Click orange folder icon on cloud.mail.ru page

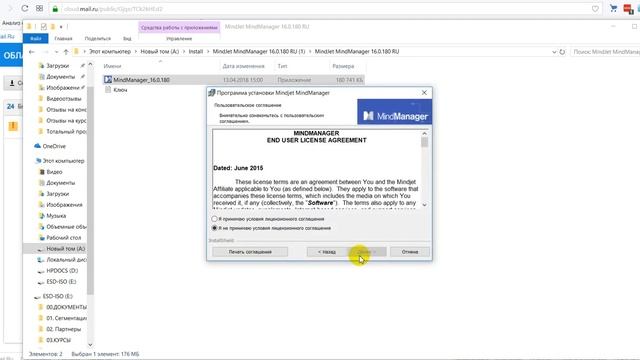tap(13, 126)
